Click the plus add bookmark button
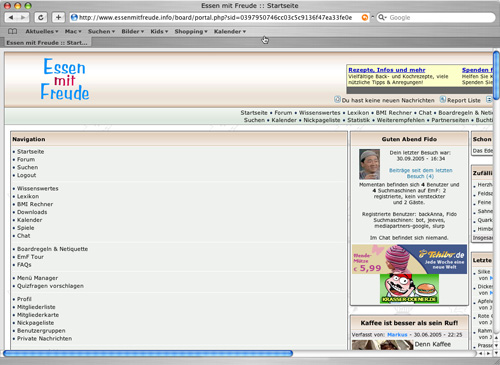Screen dimensions: 500x365 pyautogui.click(x=58, y=17)
